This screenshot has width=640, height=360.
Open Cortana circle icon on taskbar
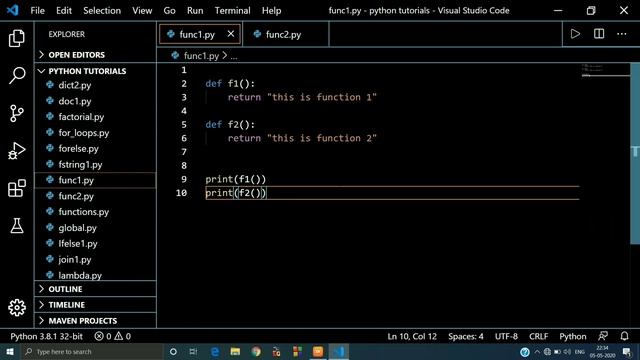coord(173,351)
